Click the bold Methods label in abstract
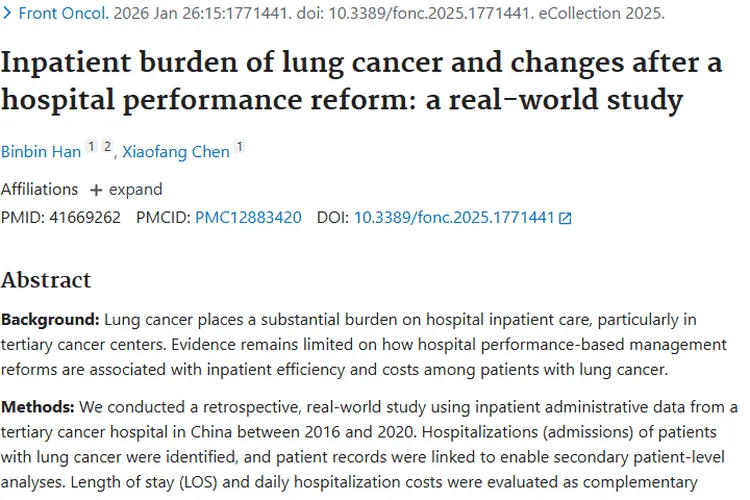This screenshot has height=500, width=750. point(38,407)
